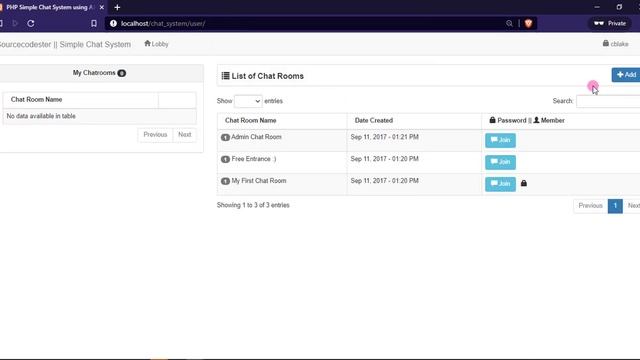Reload the page with the refresh icon

(x=31, y=23)
